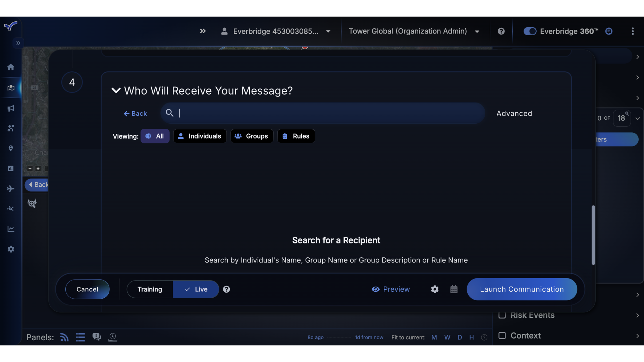Toggle the Everbridge 360 switch
This screenshot has height=362, width=644.
click(x=530, y=31)
